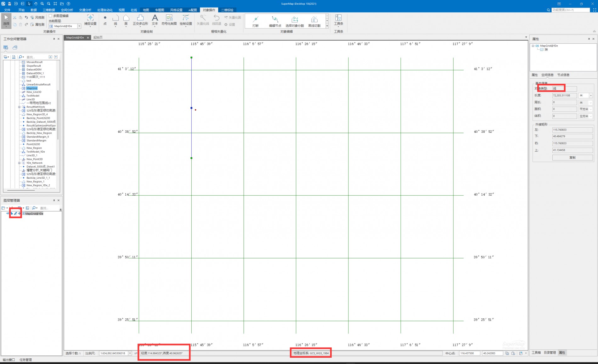This screenshot has width=598, height=364.
Task: Click the 打断 break tool
Action: click(x=256, y=22)
